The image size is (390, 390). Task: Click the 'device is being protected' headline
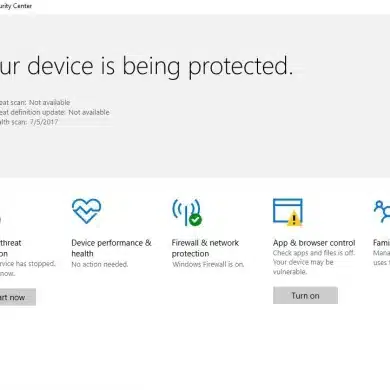(x=146, y=66)
